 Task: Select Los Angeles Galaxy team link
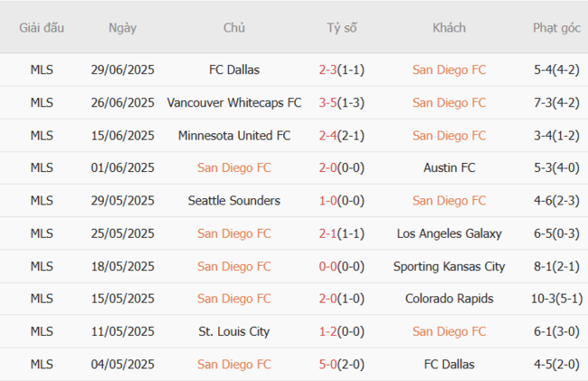click(x=449, y=233)
